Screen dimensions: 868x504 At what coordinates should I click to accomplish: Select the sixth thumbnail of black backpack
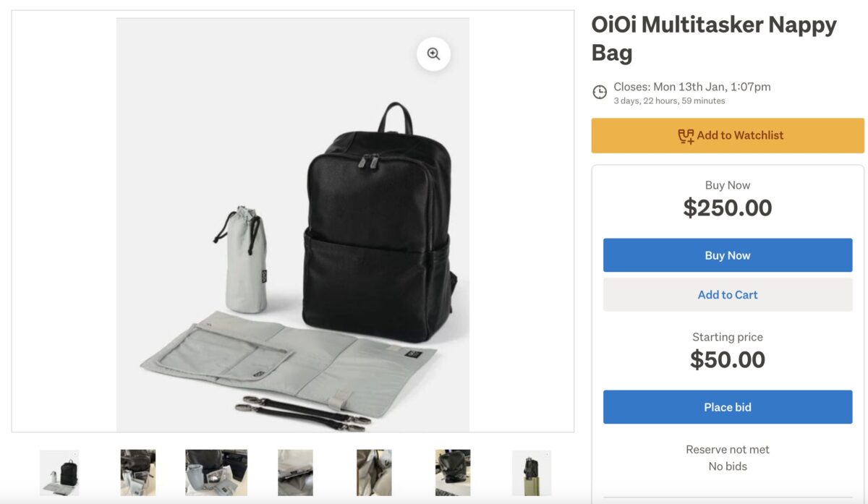453,472
